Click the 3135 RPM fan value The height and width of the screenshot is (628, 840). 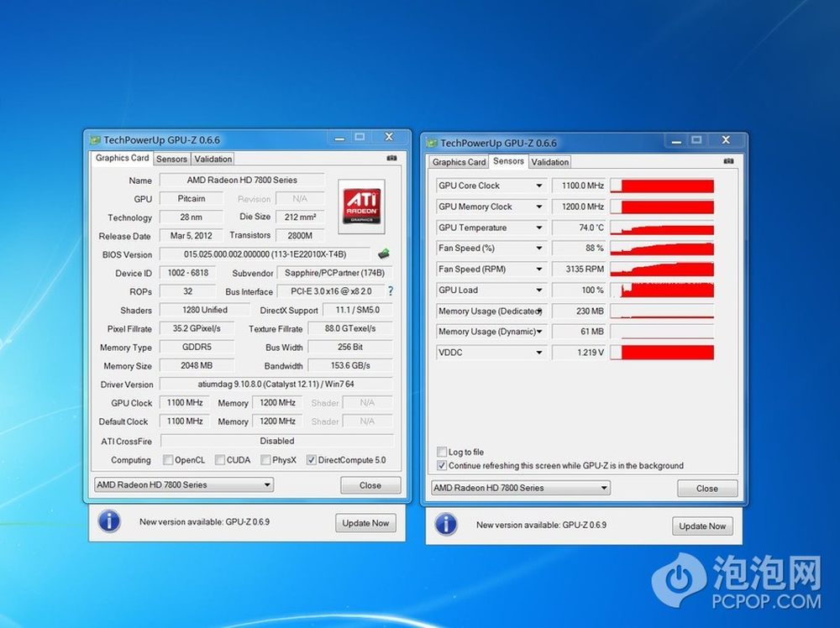(579, 270)
